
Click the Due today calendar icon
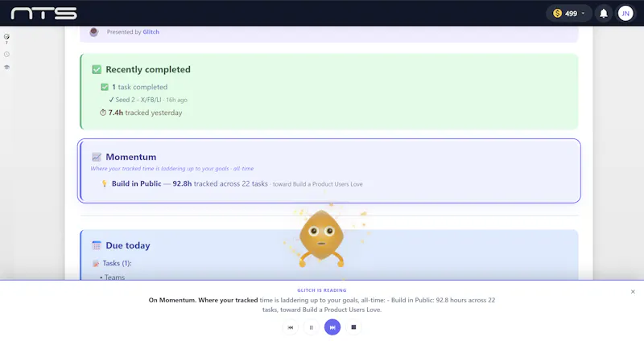[97, 245]
